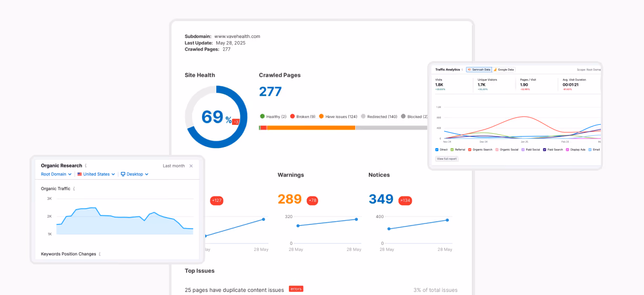The width and height of the screenshot is (644, 295).
Task: Click the Crawled Pages number 277
Action: pyautogui.click(x=270, y=92)
